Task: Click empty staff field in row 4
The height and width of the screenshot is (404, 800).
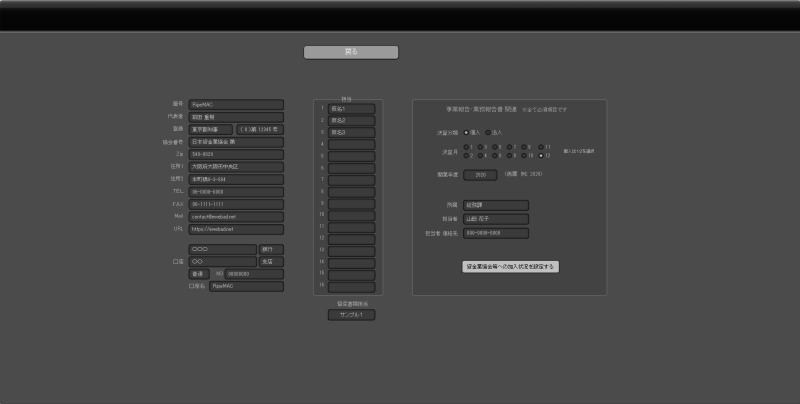Action: (352, 144)
